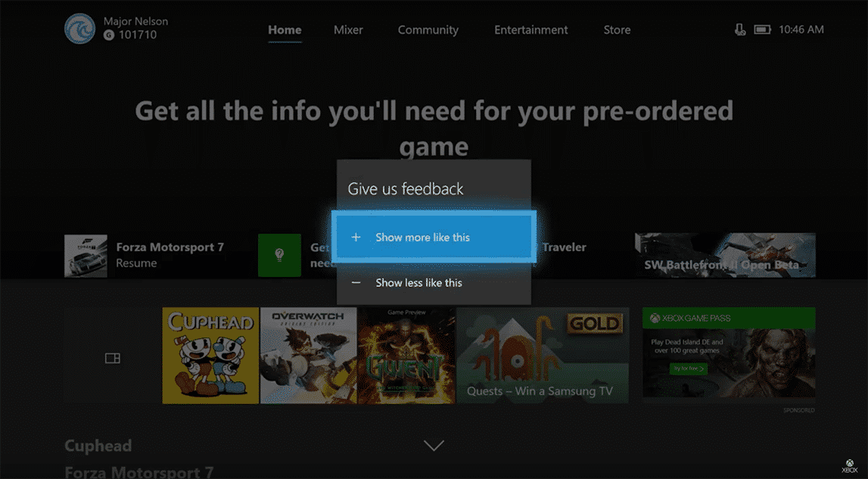The width and height of the screenshot is (868, 479).
Task: Launch the Overwatch game tile
Action: (x=308, y=356)
